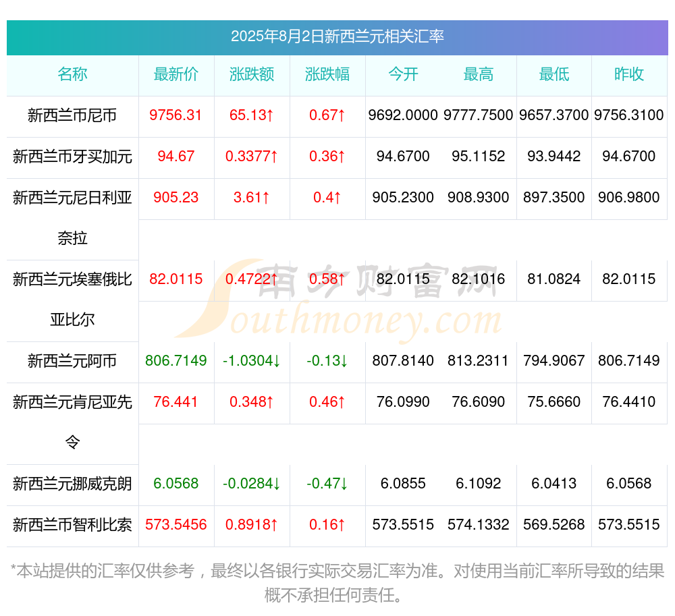Select the low value 81.0824
This screenshot has width=675, height=616.
554,279
